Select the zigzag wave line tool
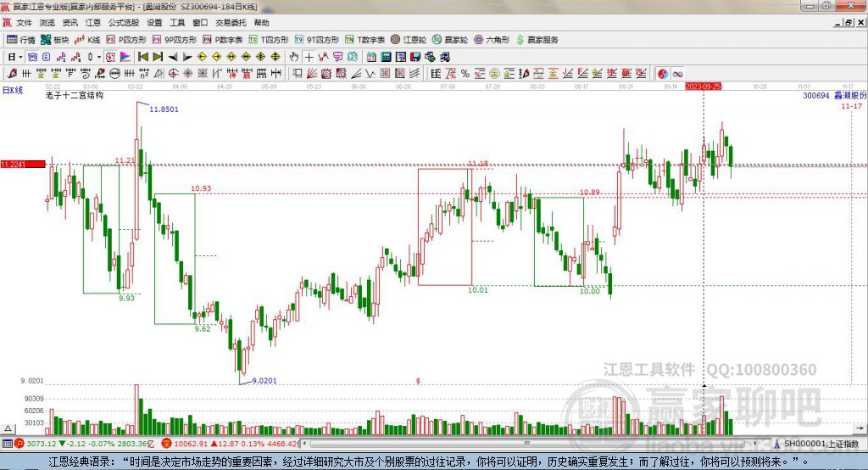 (x=370, y=73)
